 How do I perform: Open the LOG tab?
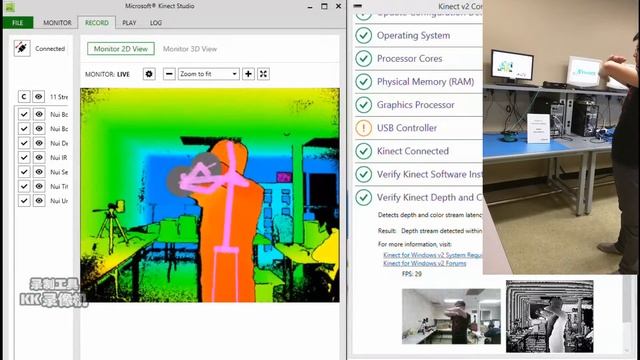tap(156, 22)
